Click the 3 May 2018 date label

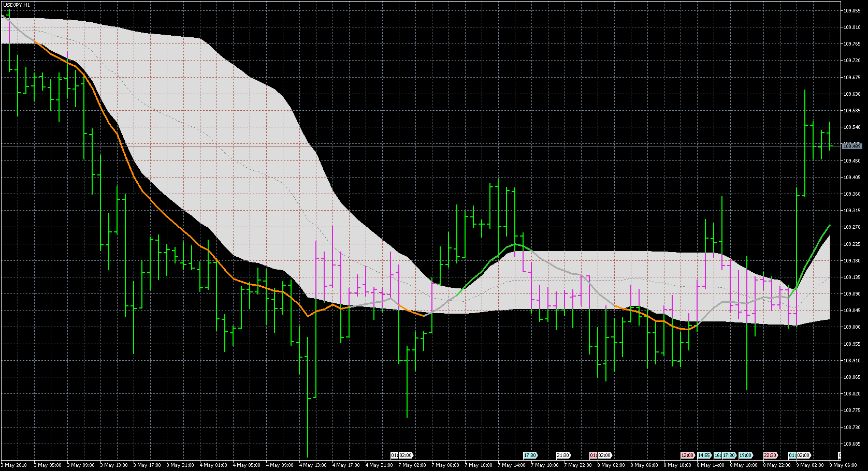click(x=15, y=465)
